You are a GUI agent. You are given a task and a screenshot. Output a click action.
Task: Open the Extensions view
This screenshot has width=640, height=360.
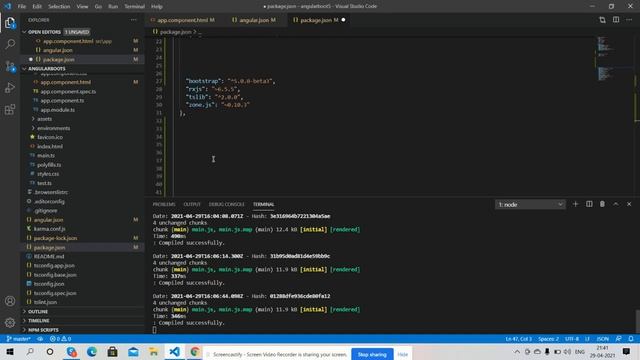10,109
